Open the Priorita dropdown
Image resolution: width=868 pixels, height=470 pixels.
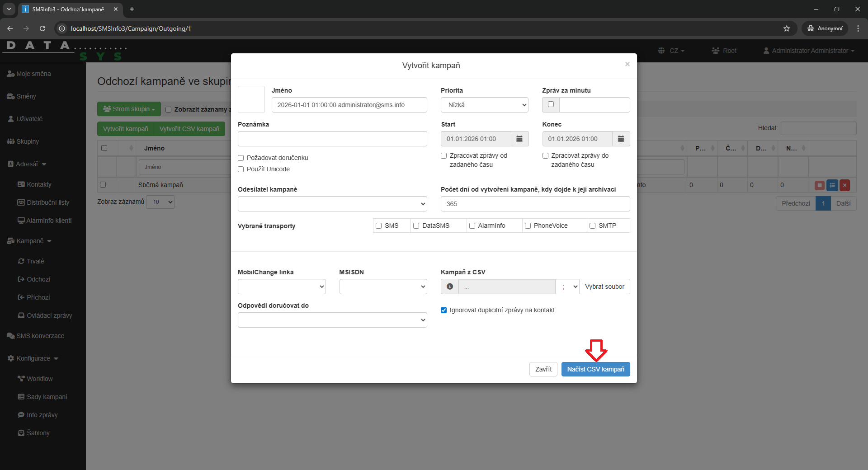(484, 105)
